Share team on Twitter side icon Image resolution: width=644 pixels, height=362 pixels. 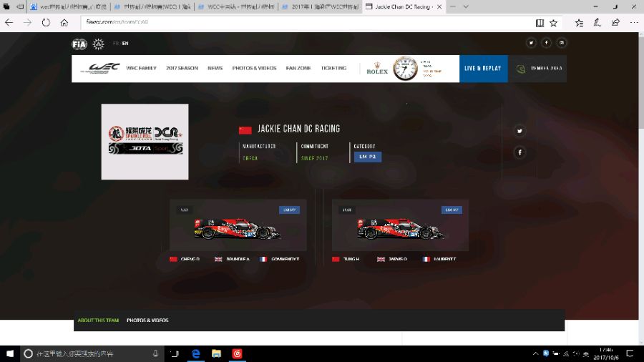[x=519, y=131]
